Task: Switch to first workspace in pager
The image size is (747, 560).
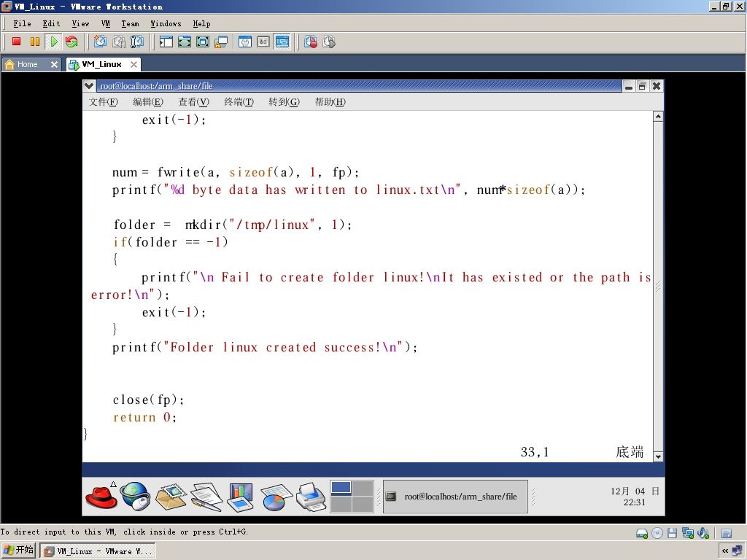Action: coord(341,488)
